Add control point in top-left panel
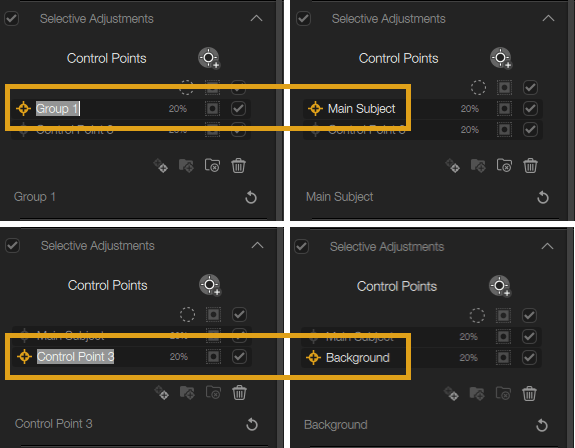Viewport: 575px width, 448px height. point(209,58)
